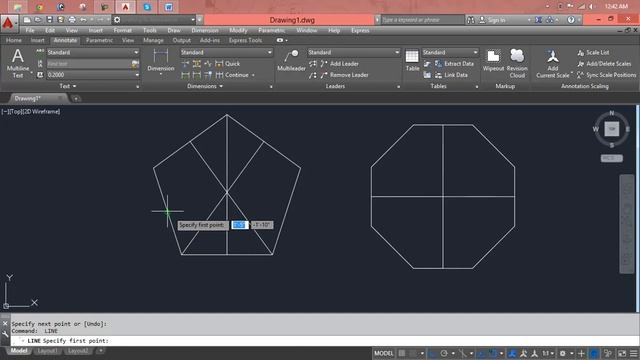The image size is (640, 360).
Task: Toggle polar tracking in status bar
Action: click(x=444, y=353)
